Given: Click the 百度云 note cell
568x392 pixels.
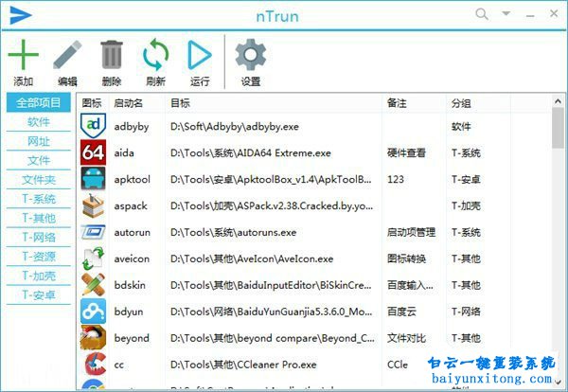Looking at the screenshot, I should [401, 312].
